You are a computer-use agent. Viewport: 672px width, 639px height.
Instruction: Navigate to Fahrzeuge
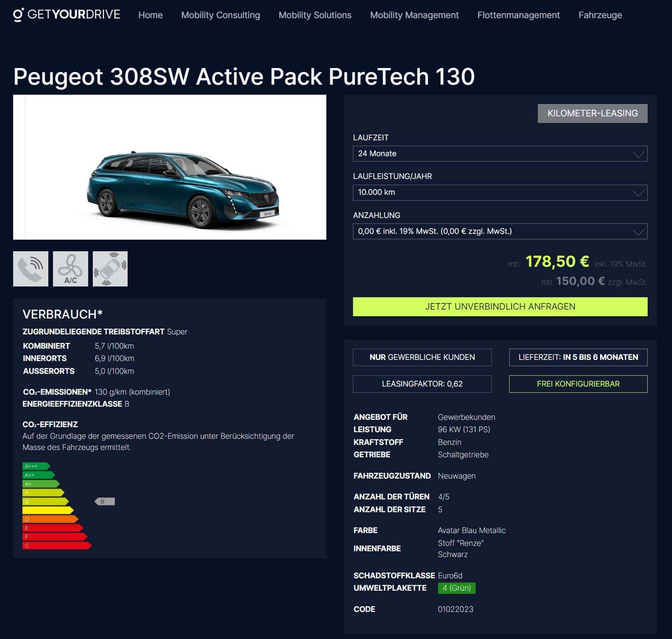(x=600, y=15)
